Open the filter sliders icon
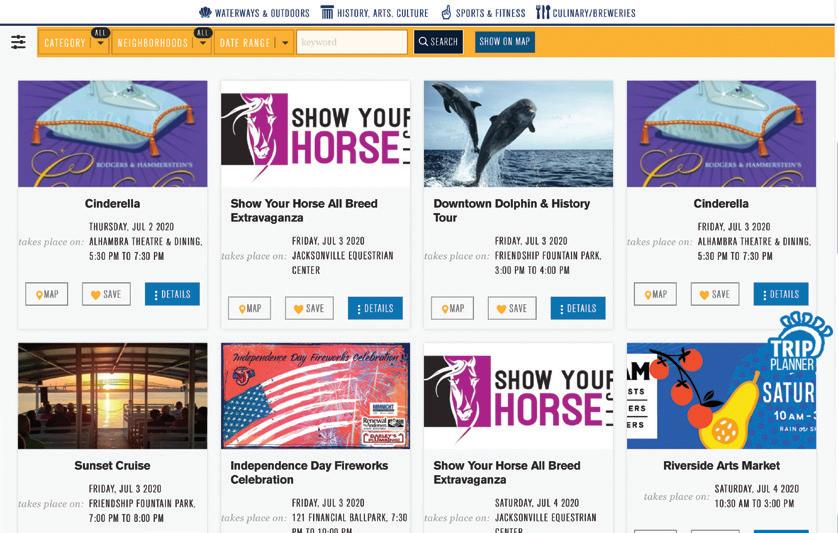The image size is (838, 533). tap(18, 42)
